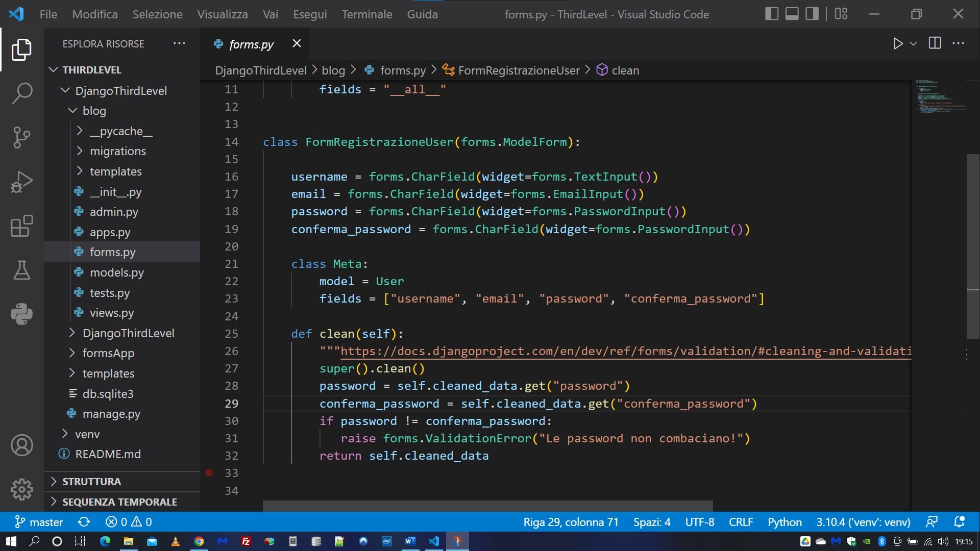Select the forms.py editor tab
980x551 pixels.
251,44
